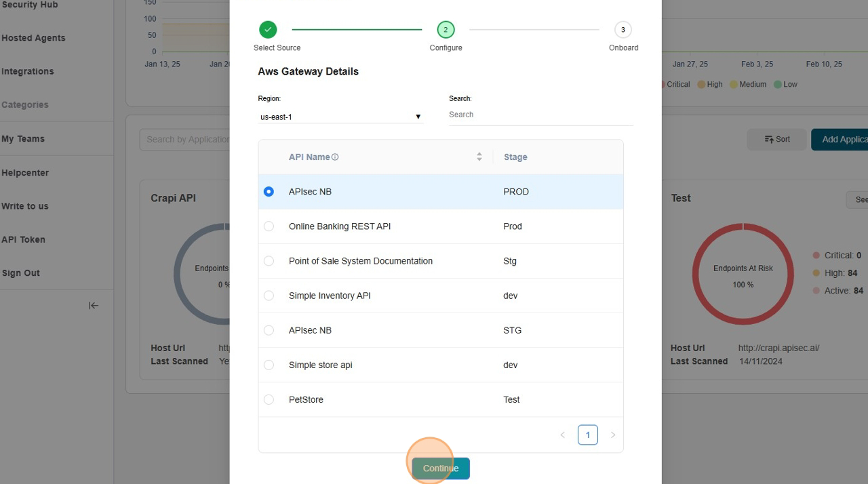
Task: Open the Region dropdown showing us-east-1
Action: [x=340, y=117]
